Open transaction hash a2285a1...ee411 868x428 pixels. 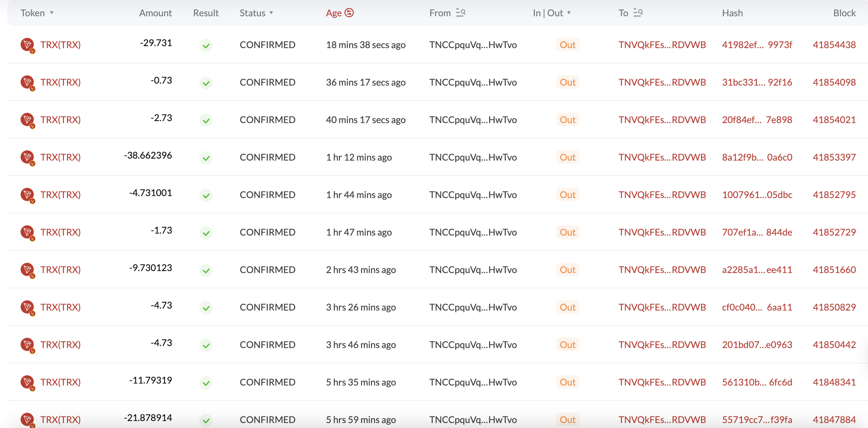[x=757, y=270]
